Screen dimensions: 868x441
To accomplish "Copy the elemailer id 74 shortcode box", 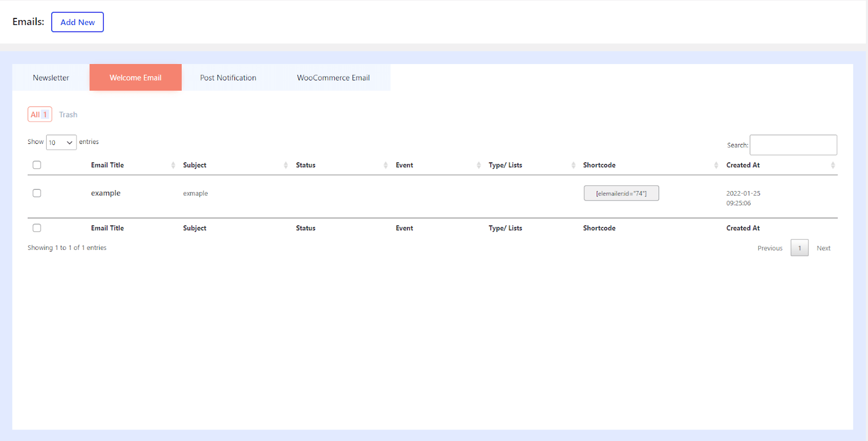I will click(621, 193).
